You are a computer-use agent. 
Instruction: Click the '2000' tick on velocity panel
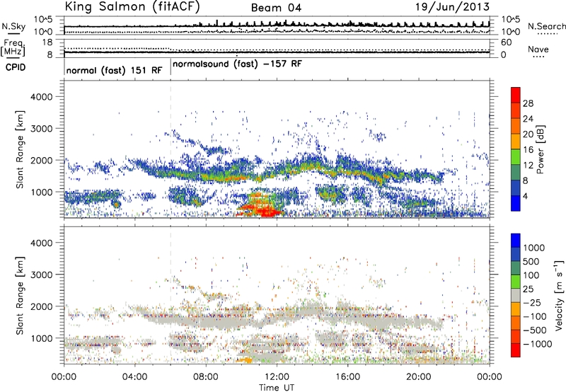pos(41,306)
